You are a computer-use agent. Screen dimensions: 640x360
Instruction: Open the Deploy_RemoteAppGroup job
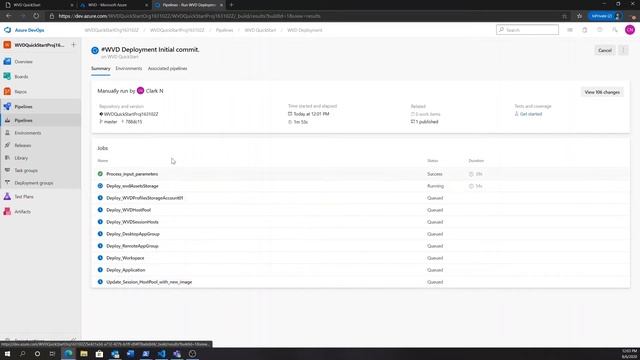(132, 246)
